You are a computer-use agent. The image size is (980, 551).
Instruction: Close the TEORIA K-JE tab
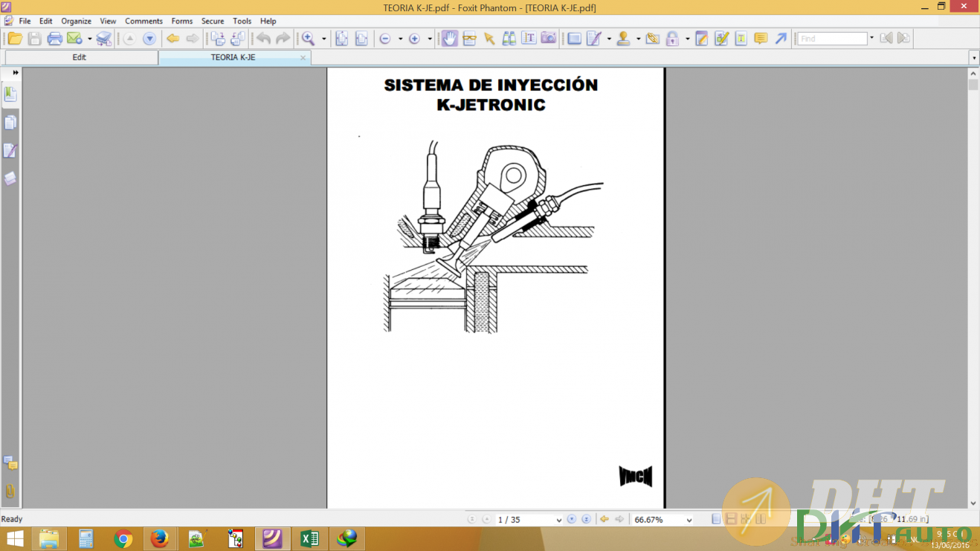pyautogui.click(x=303, y=57)
